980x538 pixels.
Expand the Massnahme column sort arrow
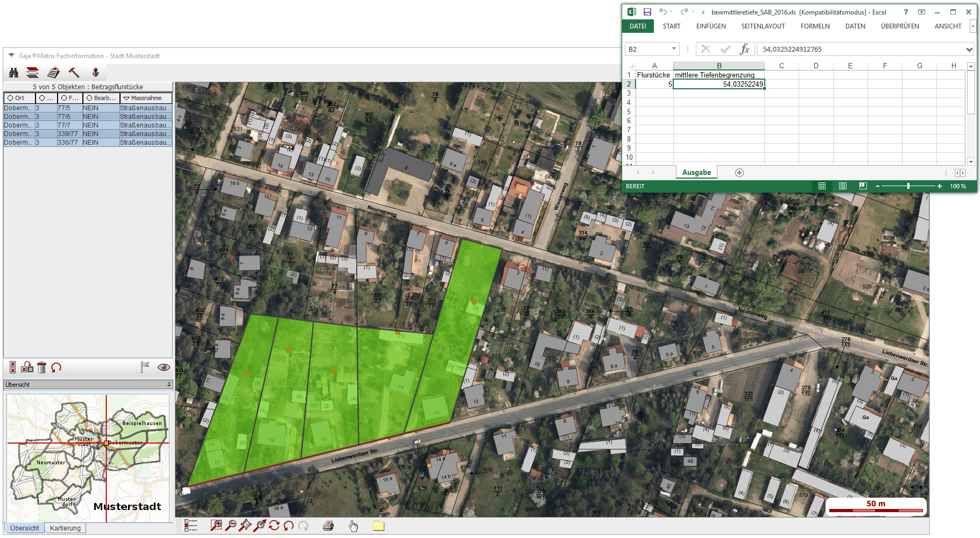(126, 98)
